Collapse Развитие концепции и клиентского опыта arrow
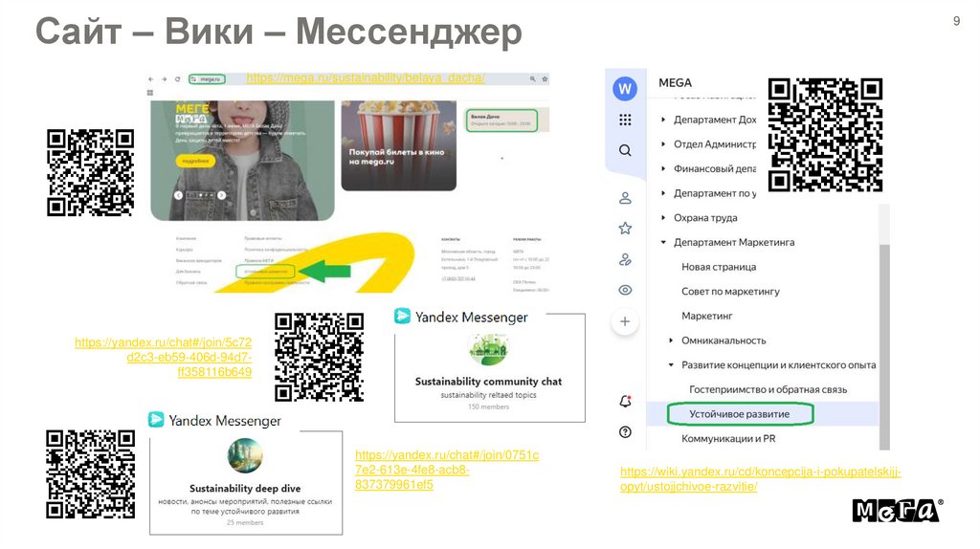980x549 pixels. pyautogui.click(x=671, y=364)
